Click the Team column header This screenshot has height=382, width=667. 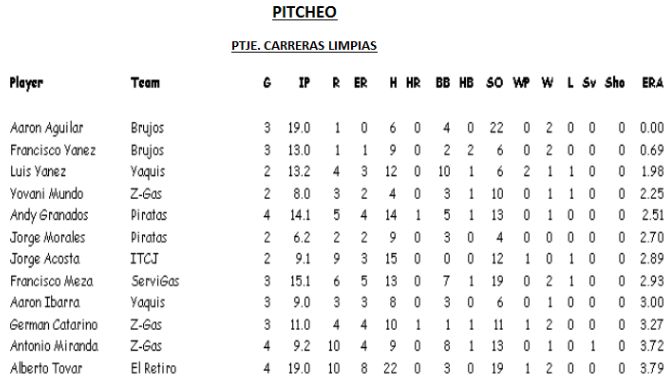(x=145, y=83)
